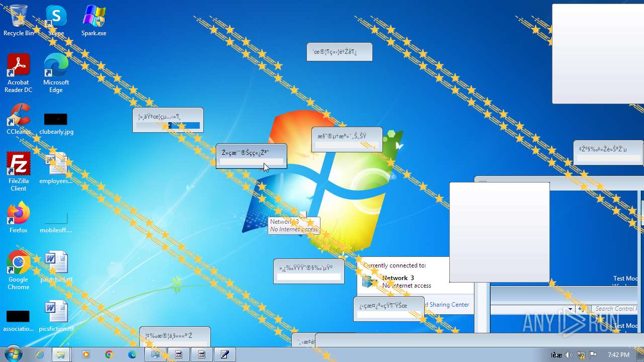
Task: Select the picsfiction.rtf document icon
Action: coord(56,316)
